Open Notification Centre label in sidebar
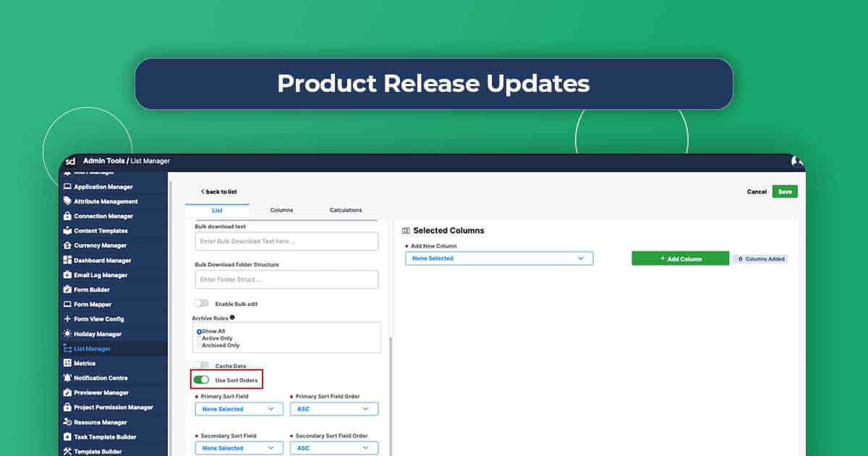868x456 pixels. (101, 378)
